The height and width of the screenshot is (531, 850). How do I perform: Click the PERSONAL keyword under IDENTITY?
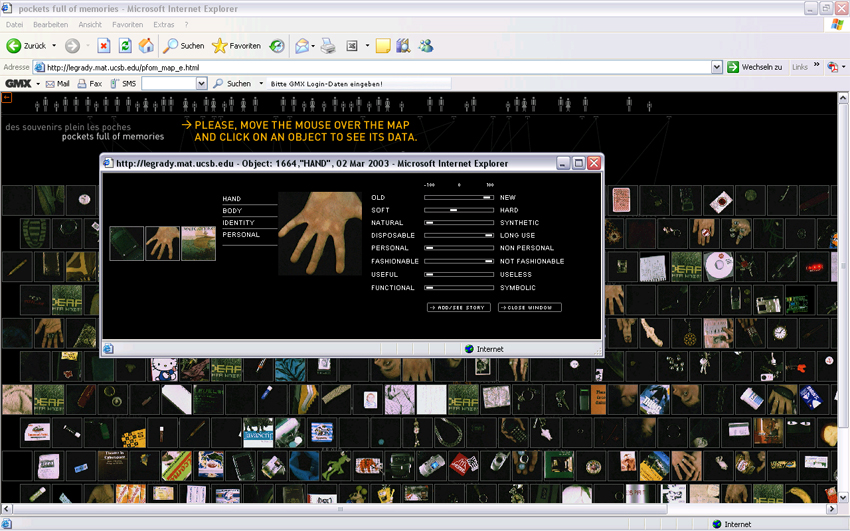(241, 235)
